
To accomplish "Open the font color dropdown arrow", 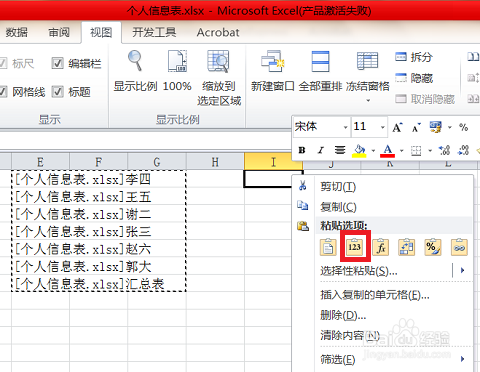I will [x=402, y=151].
